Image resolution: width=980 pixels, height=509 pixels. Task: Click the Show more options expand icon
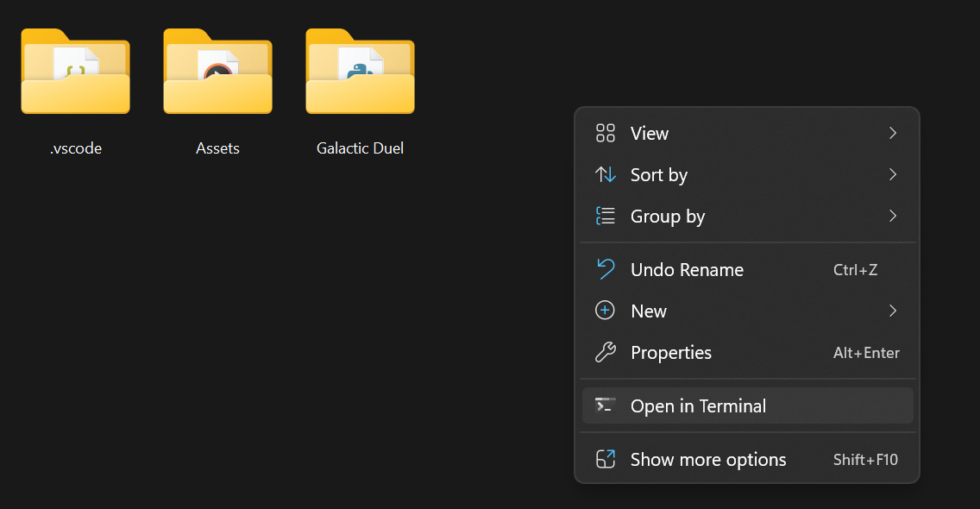(605, 460)
